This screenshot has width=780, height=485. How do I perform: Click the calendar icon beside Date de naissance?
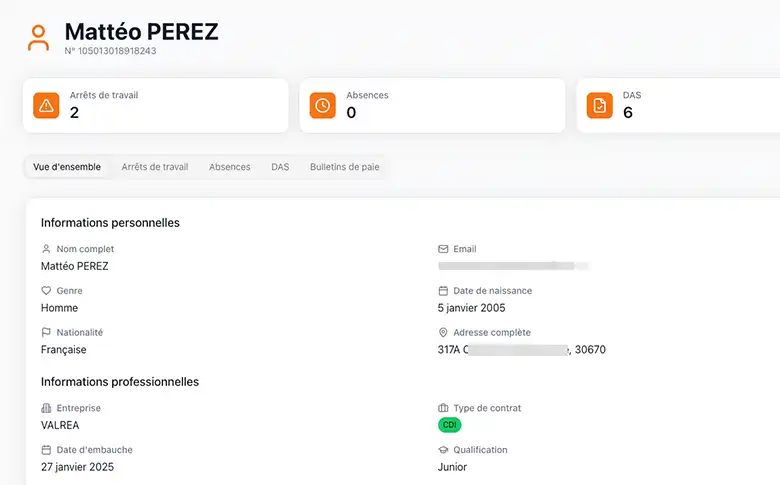coord(444,291)
